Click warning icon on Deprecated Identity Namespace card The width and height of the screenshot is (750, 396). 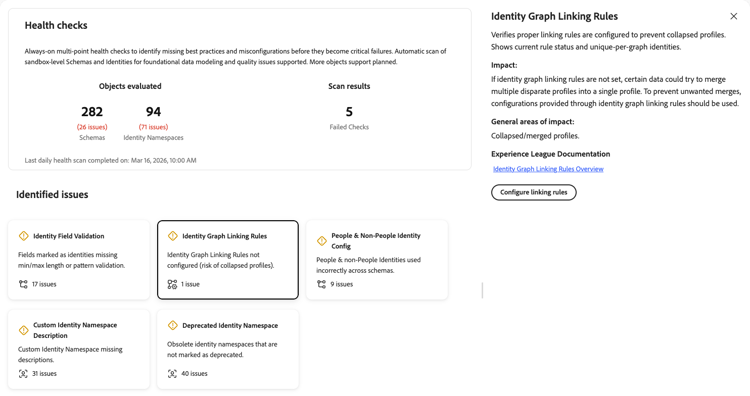click(x=173, y=325)
